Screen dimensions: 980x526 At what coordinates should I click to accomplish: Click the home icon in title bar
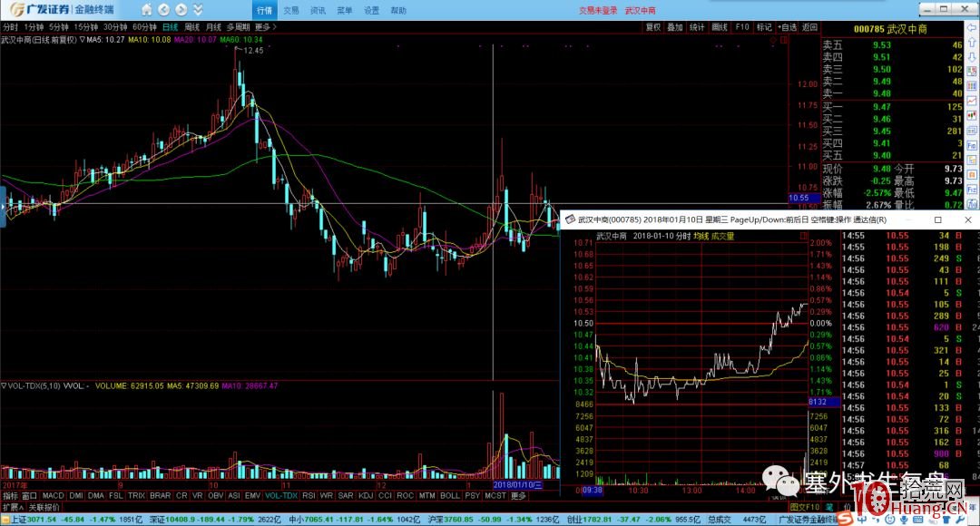click(x=146, y=9)
